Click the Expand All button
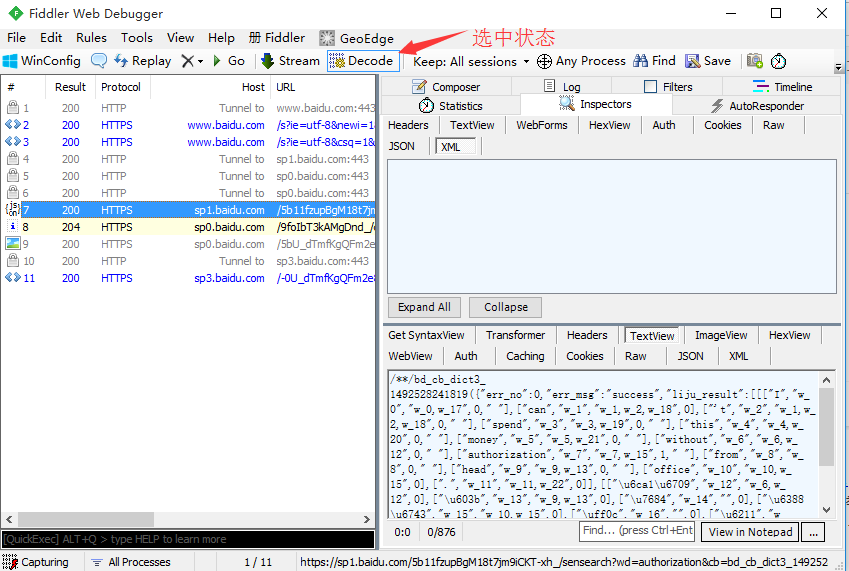 pyautogui.click(x=424, y=307)
